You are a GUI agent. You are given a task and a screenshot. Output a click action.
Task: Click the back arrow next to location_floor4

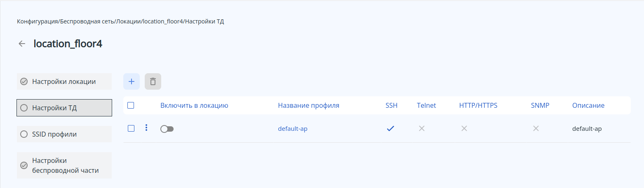[x=22, y=44]
